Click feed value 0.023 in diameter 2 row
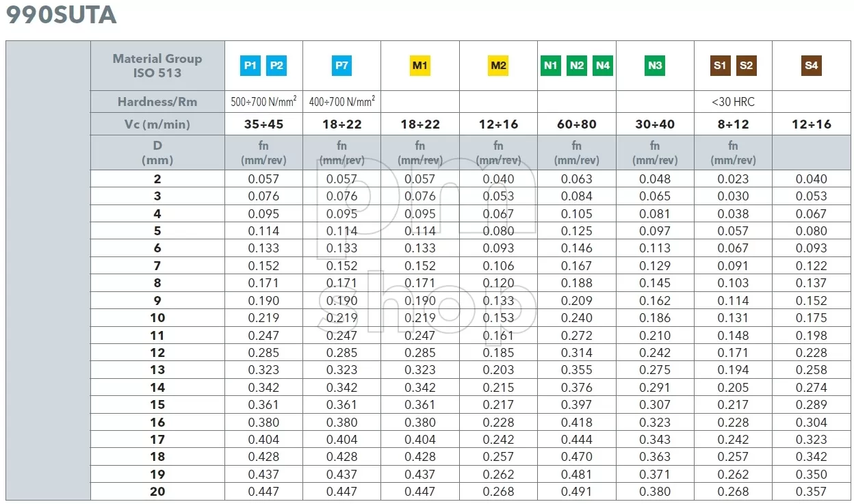Image resolution: width=854 pixels, height=504 pixels. tap(733, 179)
